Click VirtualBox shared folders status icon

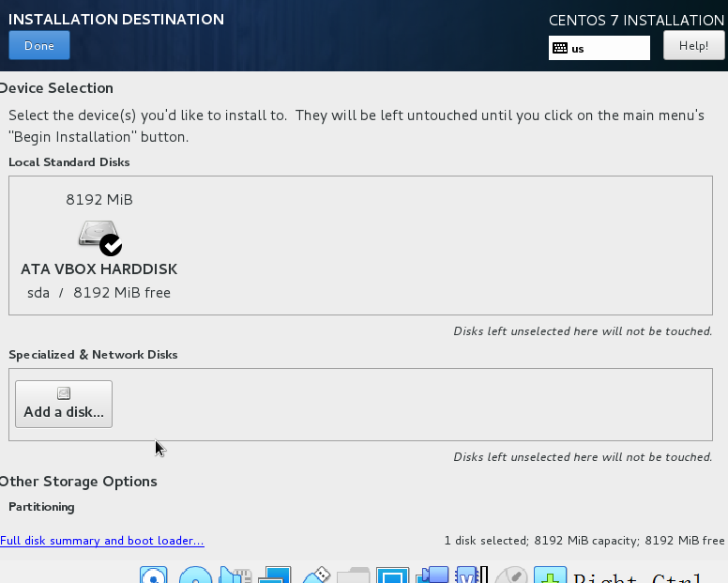tap(353, 575)
